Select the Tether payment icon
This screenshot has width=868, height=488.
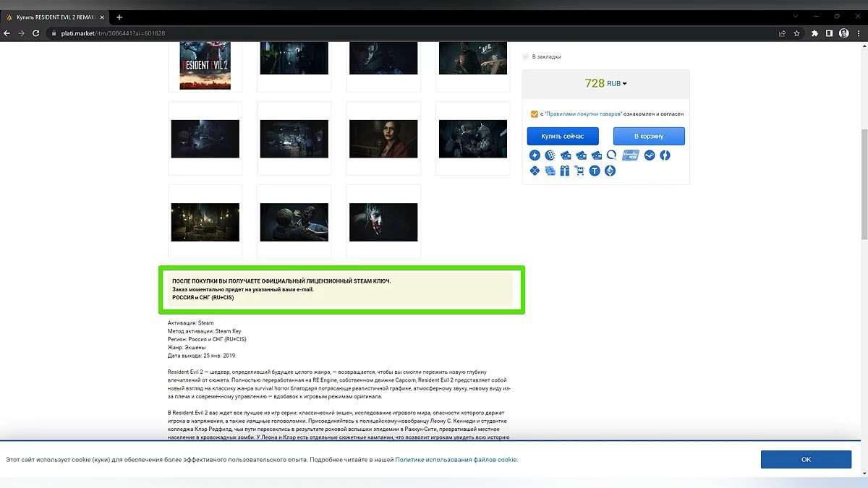pyautogui.click(x=595, y=171)
